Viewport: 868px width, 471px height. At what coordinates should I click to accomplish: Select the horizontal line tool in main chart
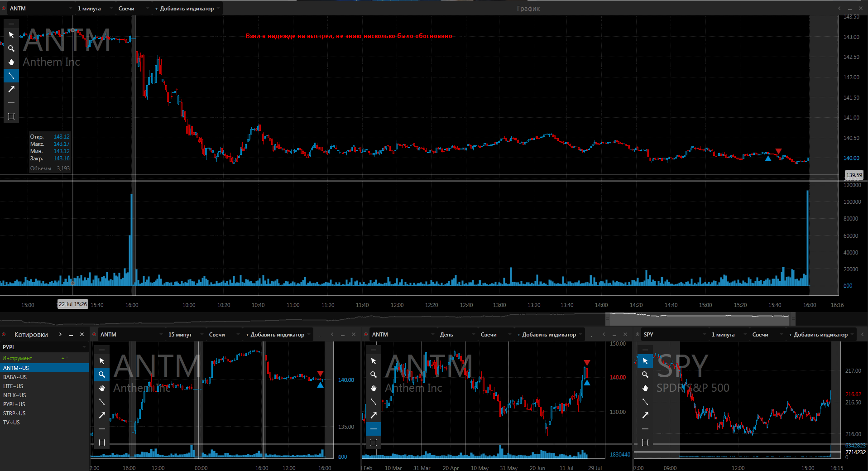tap(11, 103)
